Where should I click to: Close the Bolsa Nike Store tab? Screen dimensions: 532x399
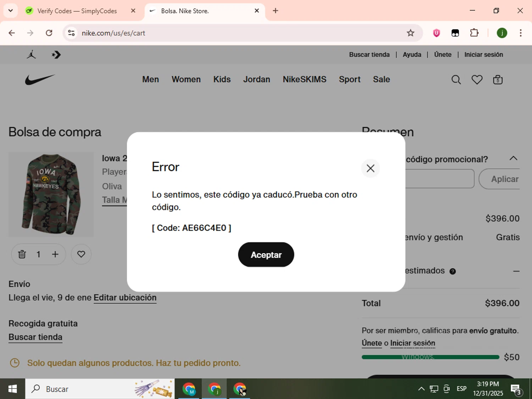click(x=257, y=11)
